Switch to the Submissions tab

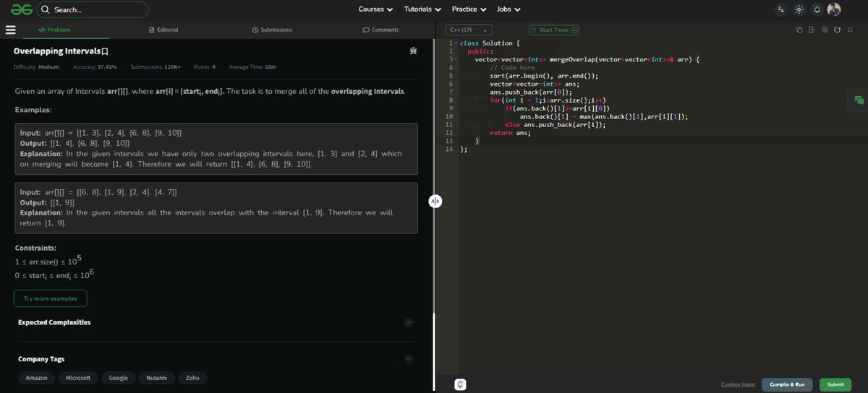point(272,30)
